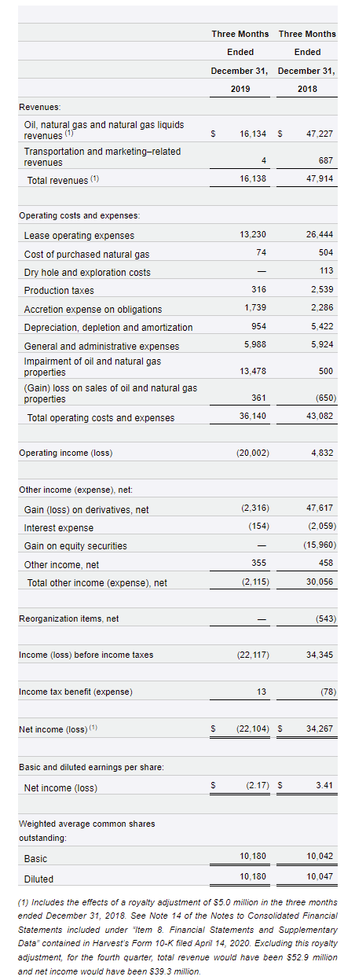Select the 2018 net income value 34,267

tap(320, 729)
